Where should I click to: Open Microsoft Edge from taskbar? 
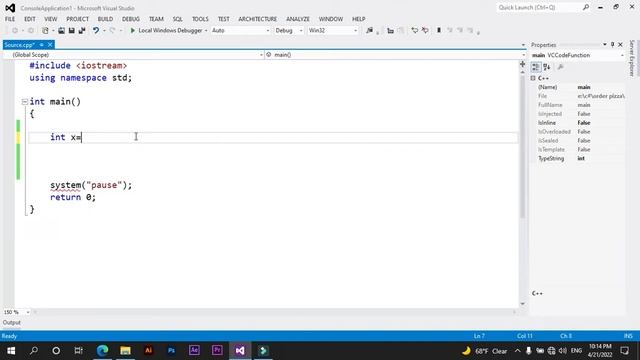[x=102, y=351]
